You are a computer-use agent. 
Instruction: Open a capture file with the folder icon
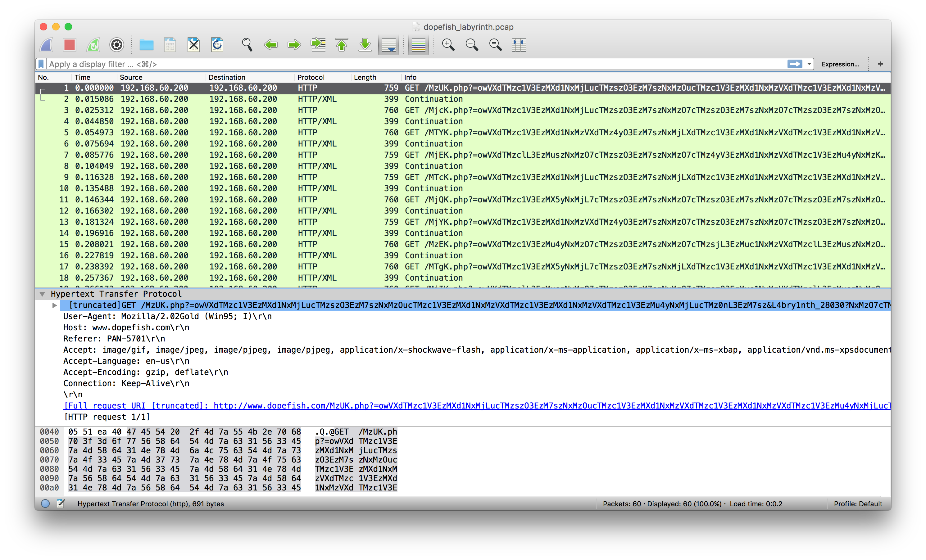tap(146, 45)
